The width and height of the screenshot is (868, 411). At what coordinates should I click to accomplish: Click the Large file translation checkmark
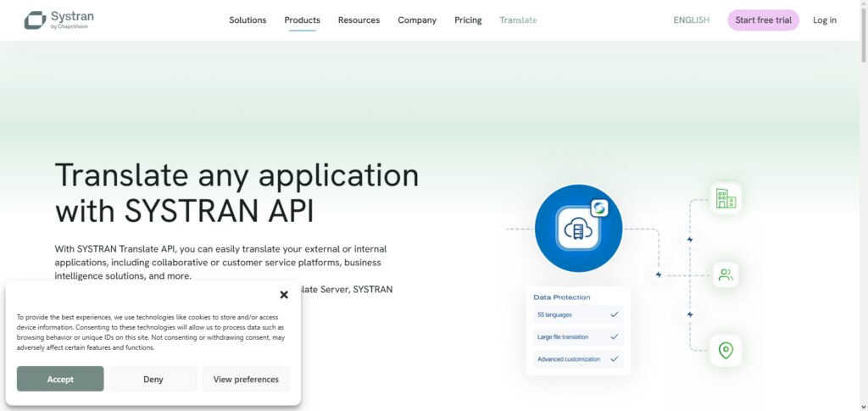coord(614,336)
